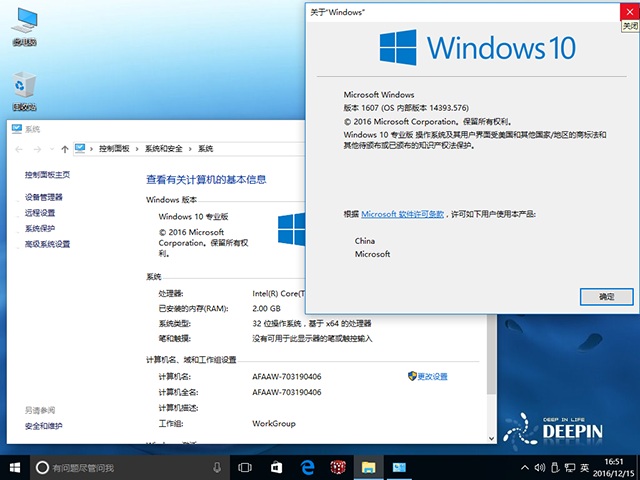
Task: Click the 更改设置 link with shield
Action: 432,376
